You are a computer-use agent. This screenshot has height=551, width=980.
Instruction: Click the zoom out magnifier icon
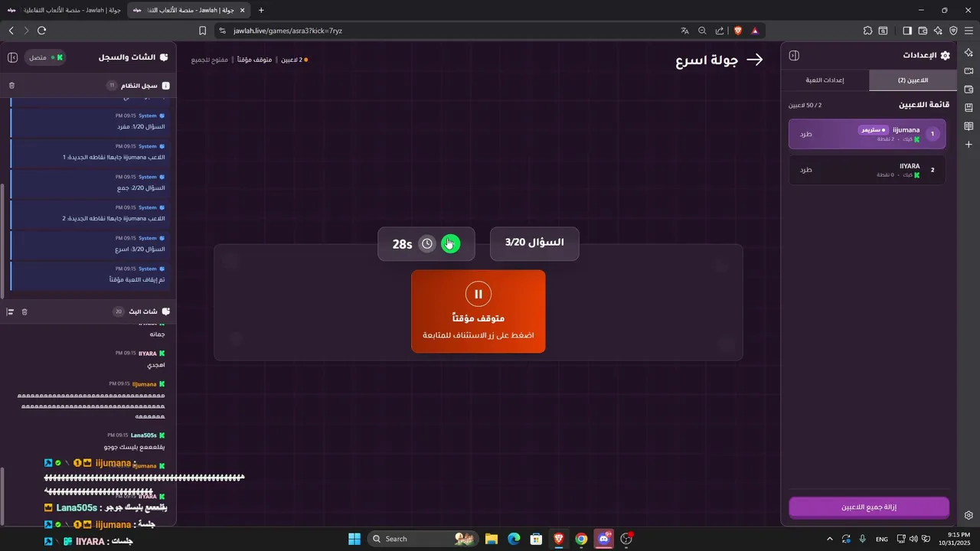[702, 31]
